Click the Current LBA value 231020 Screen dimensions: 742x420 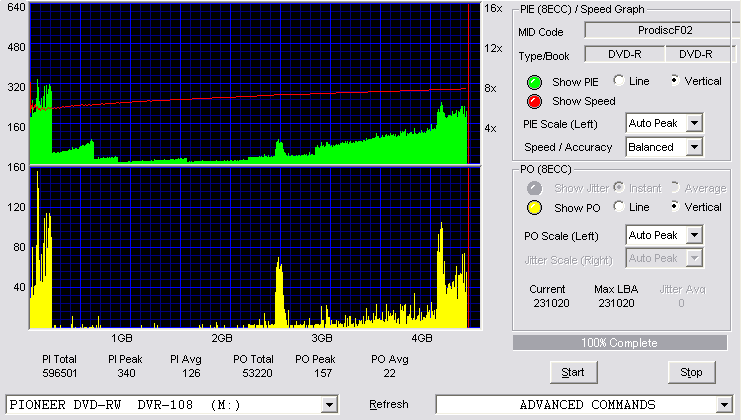click(551, 303)
